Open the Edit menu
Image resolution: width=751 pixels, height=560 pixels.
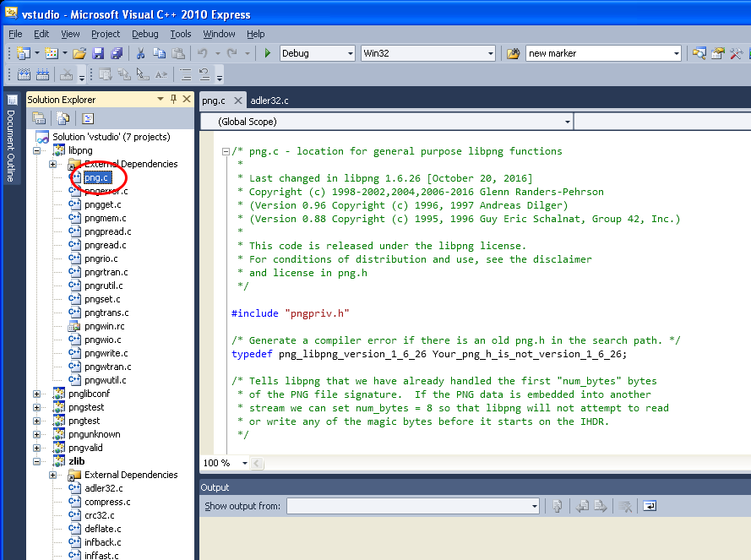pos(41,34)
